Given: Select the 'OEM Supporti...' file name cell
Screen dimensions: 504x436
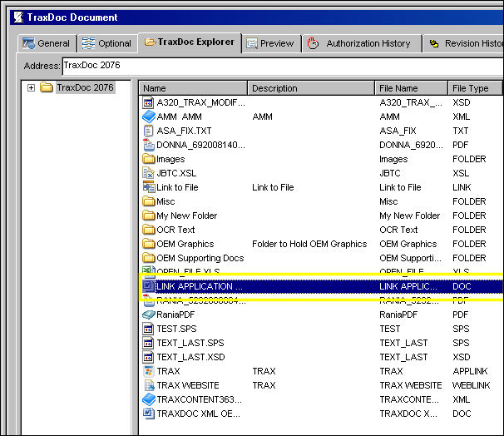Looking at the screenshot, I should [x=411, y=258].
